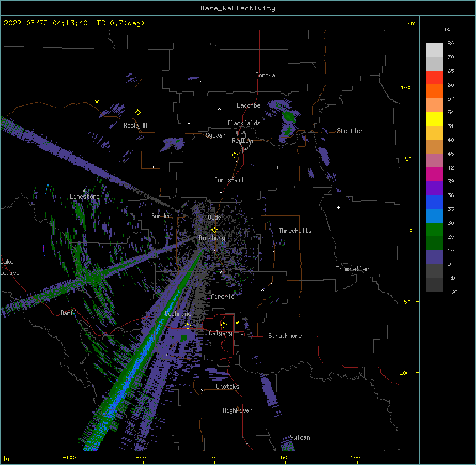This screenshot has height=465, width=476.
Task: Click the green storm cell east of Lacombe
Action: coord(289,117)
